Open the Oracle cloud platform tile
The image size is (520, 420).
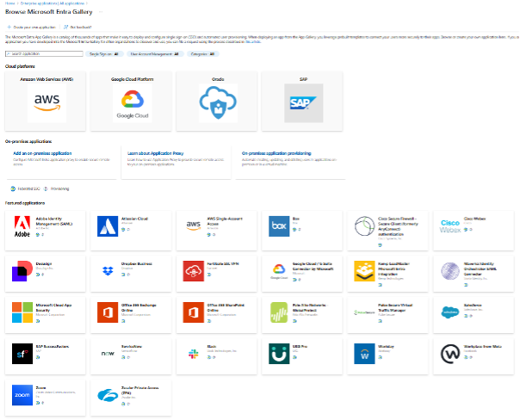[x=217, y=101]
